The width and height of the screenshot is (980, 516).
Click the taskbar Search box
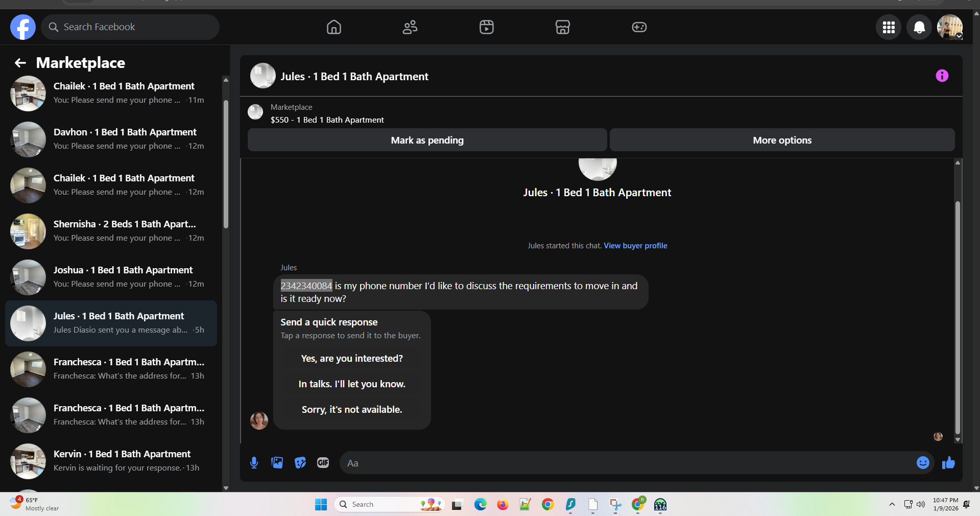[x=390, y=505]
